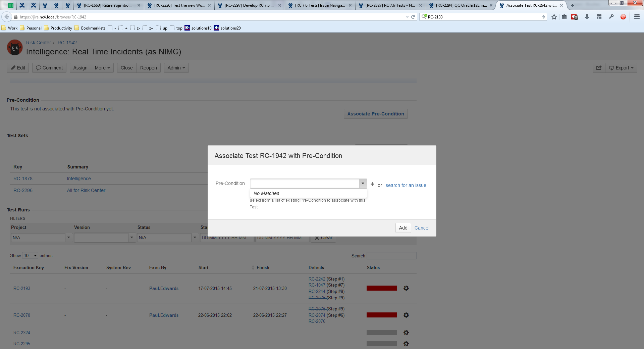Click the Add button in the dialog
The width and height of the screenshot is (644, 349).
coord(403,228)
